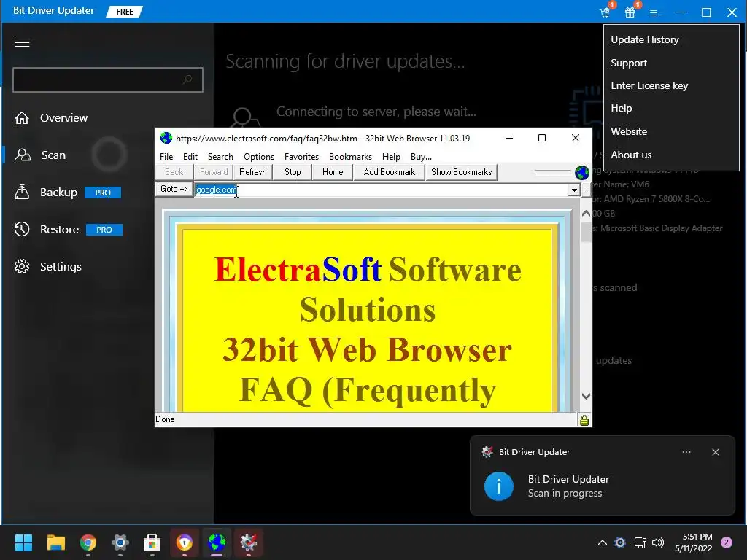Click the globe icon in browser title bar
747x560 pixels.
[166, 138]
